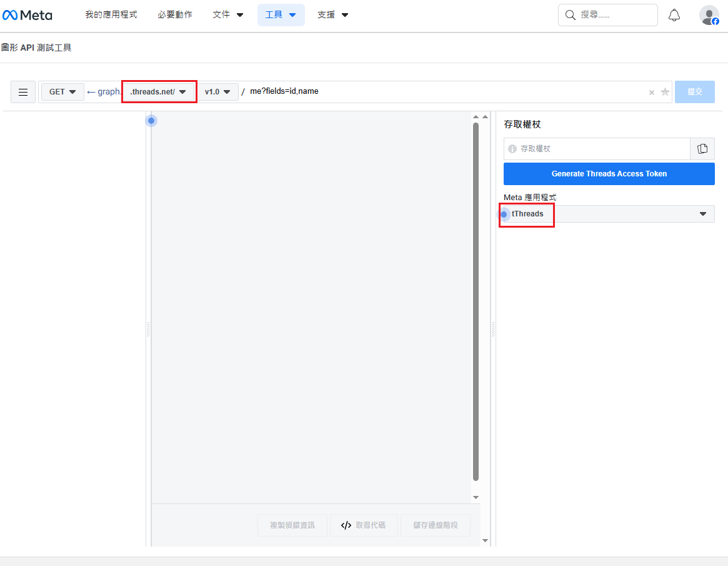Screen dimensions: 728x566
Task: Click the outer scroll-down arrow at bottom
Action: [485, 540]
